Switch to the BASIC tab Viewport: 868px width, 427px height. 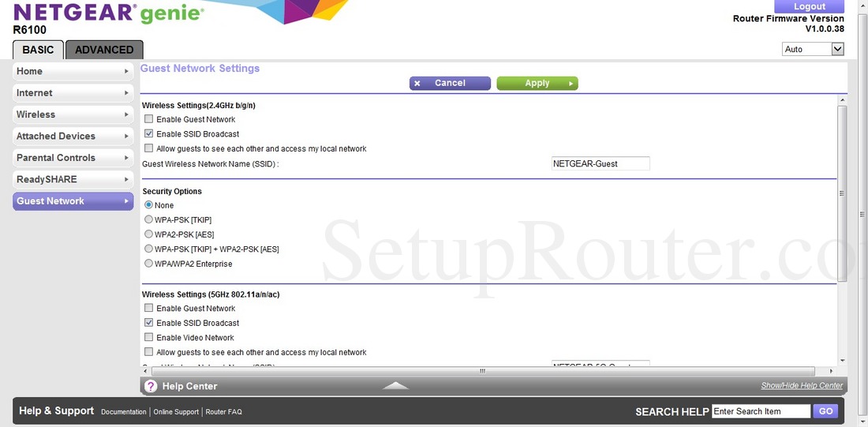click(x=38, y=50)
